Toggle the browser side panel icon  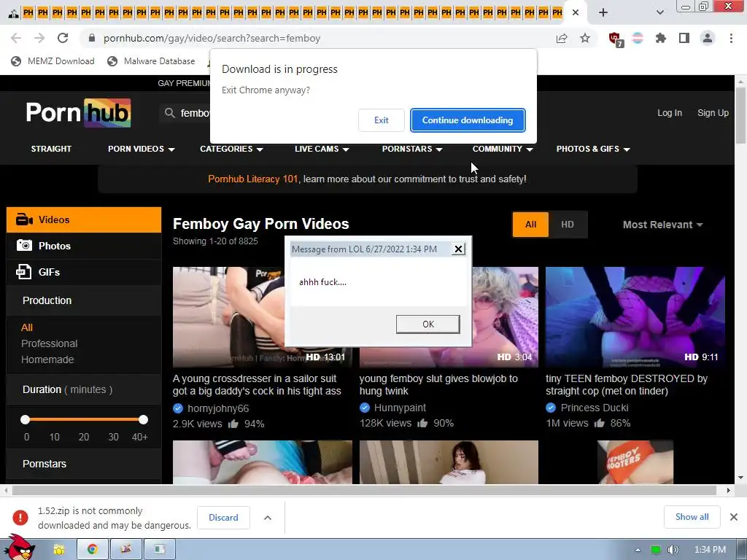tap(684, 38)
